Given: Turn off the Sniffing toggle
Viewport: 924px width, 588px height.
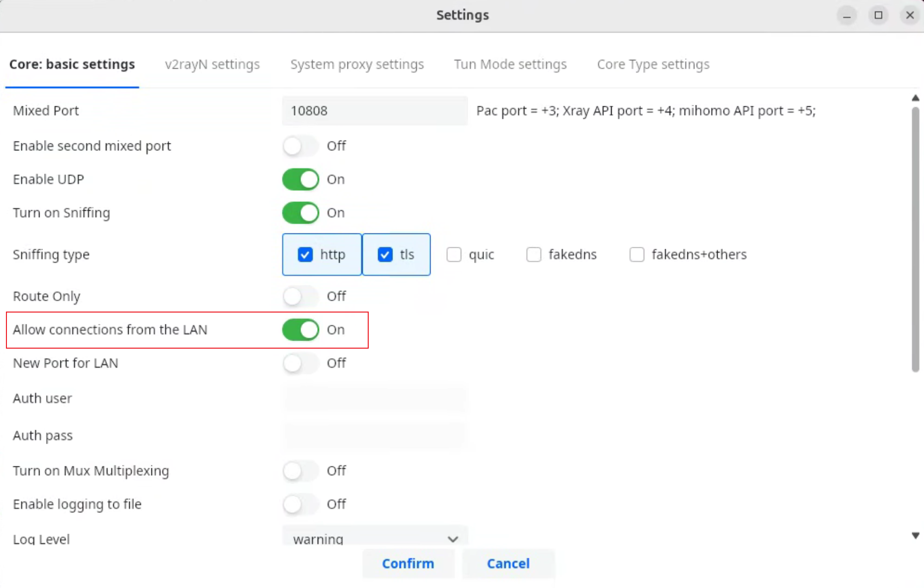Looking at the screenshot, I should (x=300, y=213).
